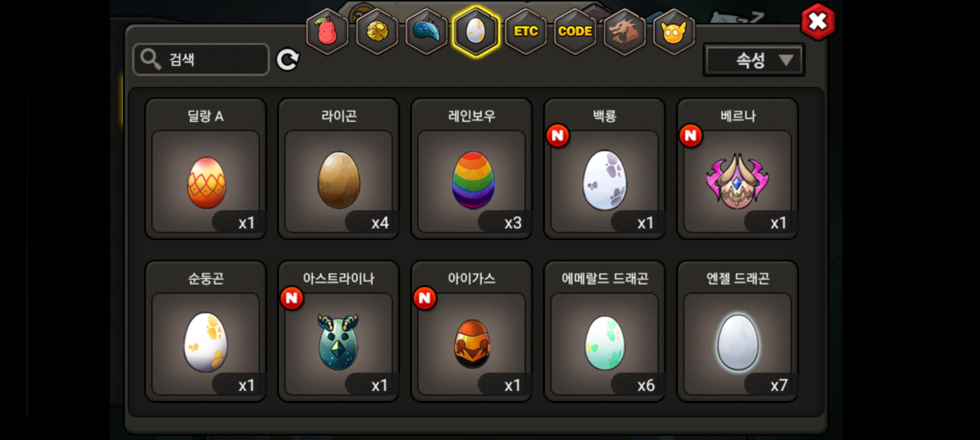The height and width of the screenshot is (440, 980).
Task: Choose the 베르나 egg marked new
Action: click(x=737, y=169)
